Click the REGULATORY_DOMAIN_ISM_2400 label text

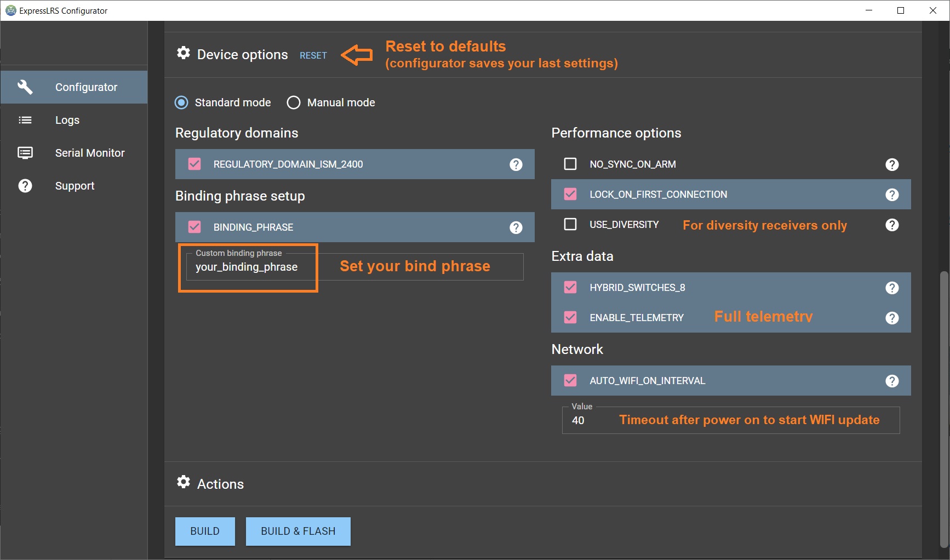point(288,164)
